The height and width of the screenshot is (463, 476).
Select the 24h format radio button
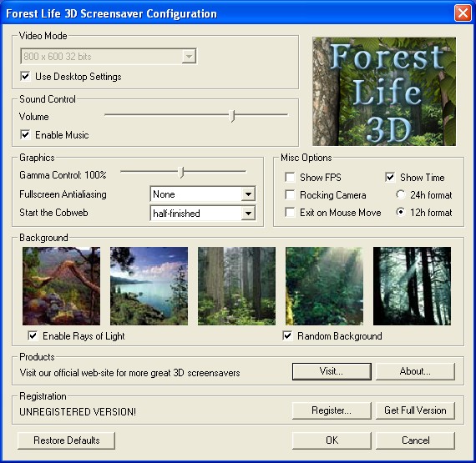(x=400, y=194)
